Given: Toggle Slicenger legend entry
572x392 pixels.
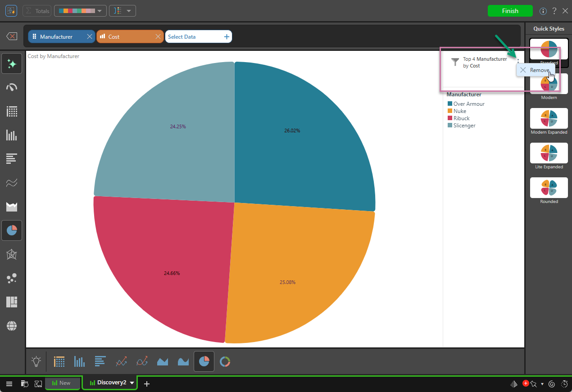Looking at the screenshot, I should pyautogui.click(x=464, y=126).
